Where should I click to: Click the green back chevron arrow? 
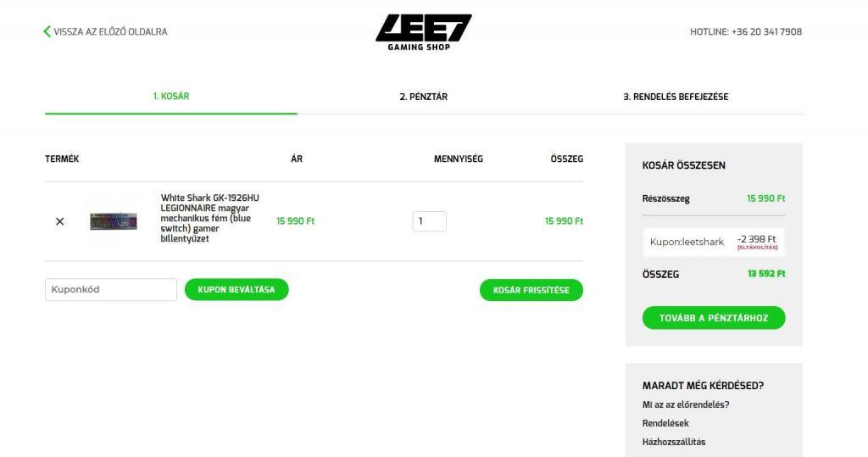pyautogui.click(x=47, y=31)
